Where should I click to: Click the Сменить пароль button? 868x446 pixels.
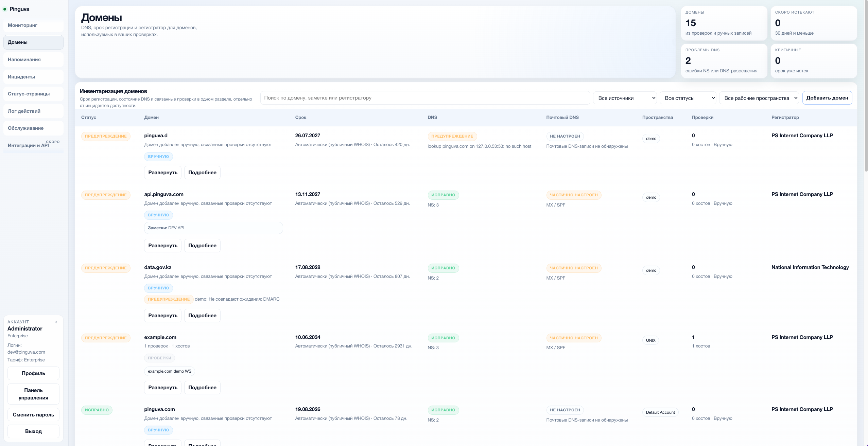(33, 415)
